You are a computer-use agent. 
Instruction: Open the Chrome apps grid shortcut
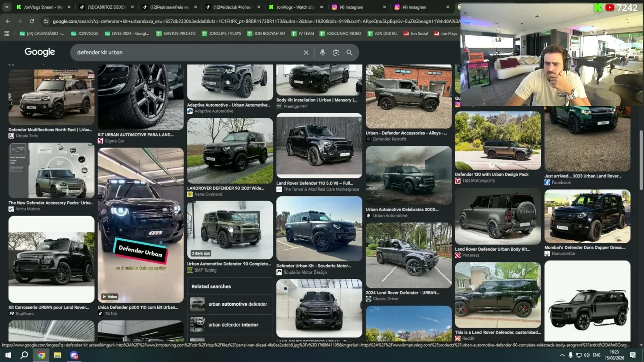[7, 33]
